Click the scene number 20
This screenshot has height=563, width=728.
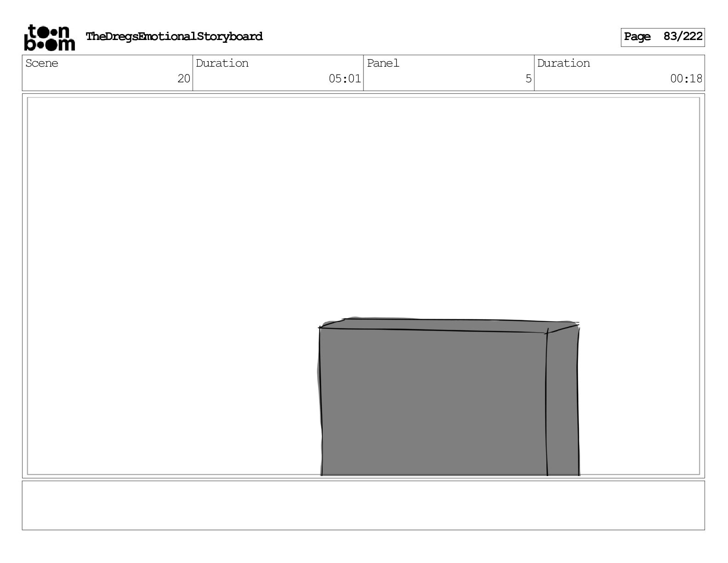(x=184, y=79)
